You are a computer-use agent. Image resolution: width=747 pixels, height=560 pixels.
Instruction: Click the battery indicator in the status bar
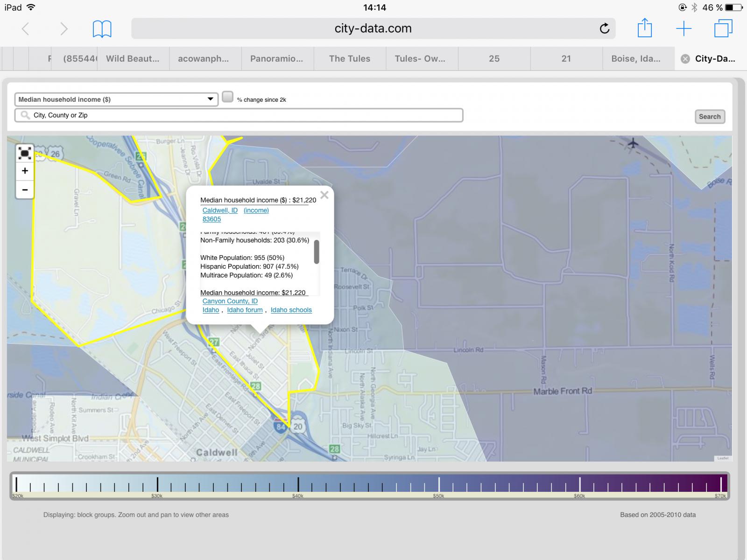pos(733,7)
